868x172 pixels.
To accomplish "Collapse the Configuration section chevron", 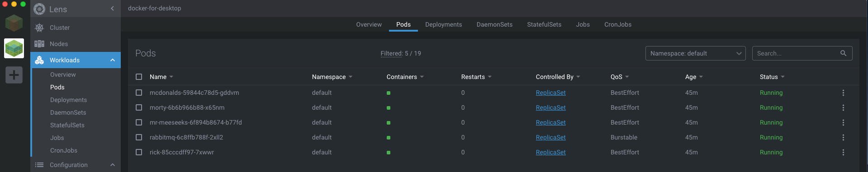I will 113,165.
